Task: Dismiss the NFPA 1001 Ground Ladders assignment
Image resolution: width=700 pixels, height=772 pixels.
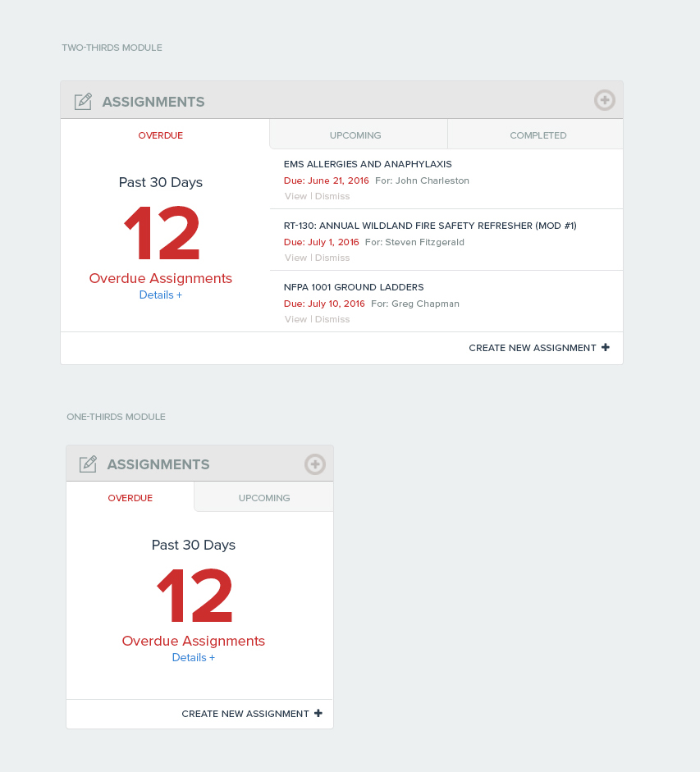Action: click(332, 319)
